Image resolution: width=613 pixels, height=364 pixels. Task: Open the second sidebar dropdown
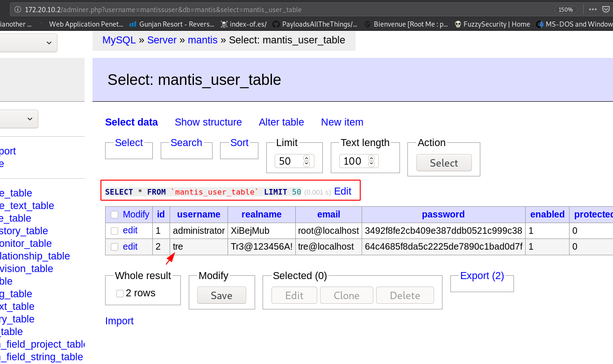point(19,119)
